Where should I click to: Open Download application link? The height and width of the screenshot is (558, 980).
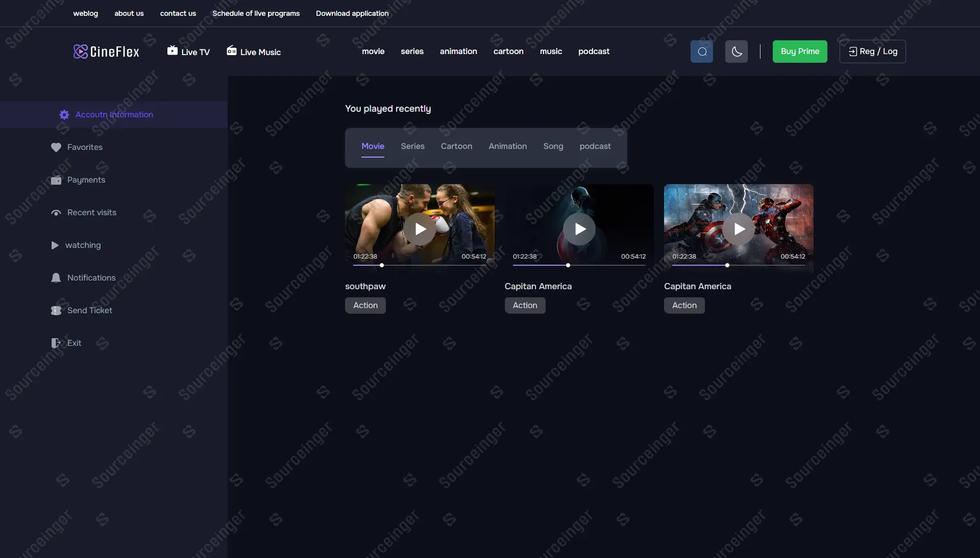click(x=352, y=13)
